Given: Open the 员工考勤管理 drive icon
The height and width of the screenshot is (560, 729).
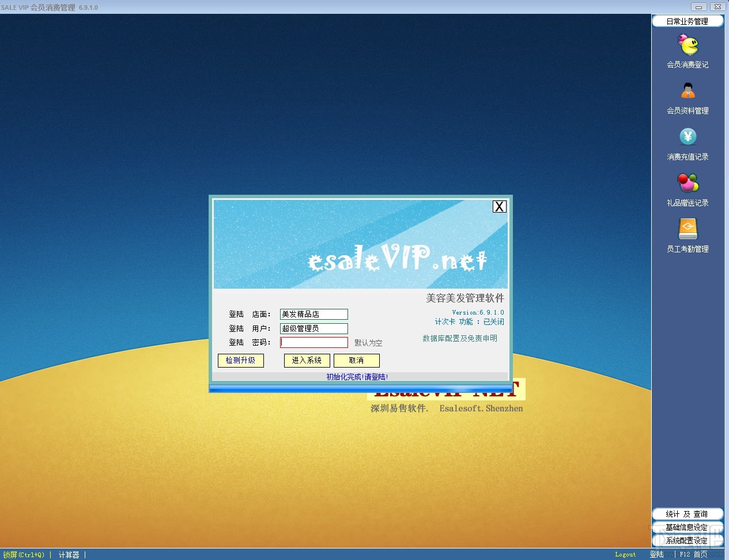Looking at the screenshot, I should pyautogui.click(x=688, y=229).
